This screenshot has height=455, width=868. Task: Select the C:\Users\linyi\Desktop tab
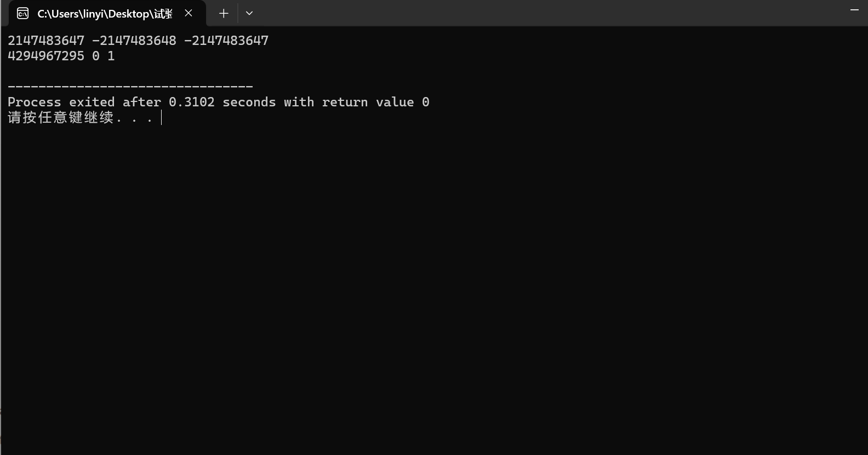104,14
